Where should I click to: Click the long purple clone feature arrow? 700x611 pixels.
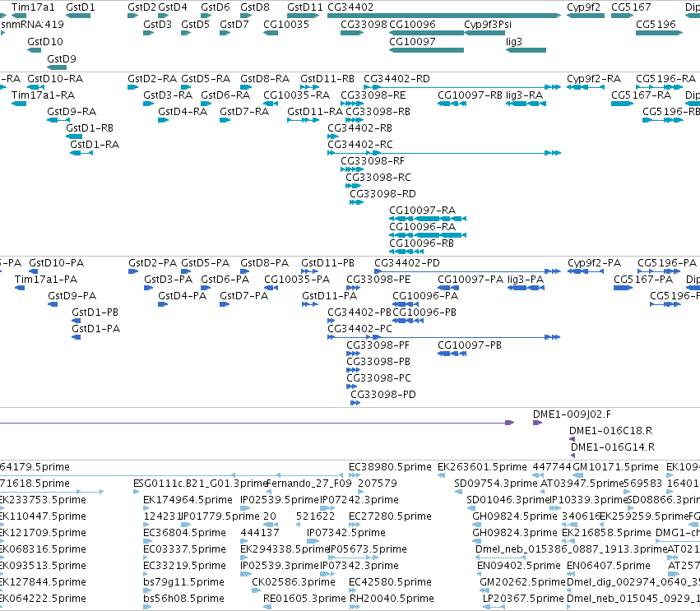(257, 423)
